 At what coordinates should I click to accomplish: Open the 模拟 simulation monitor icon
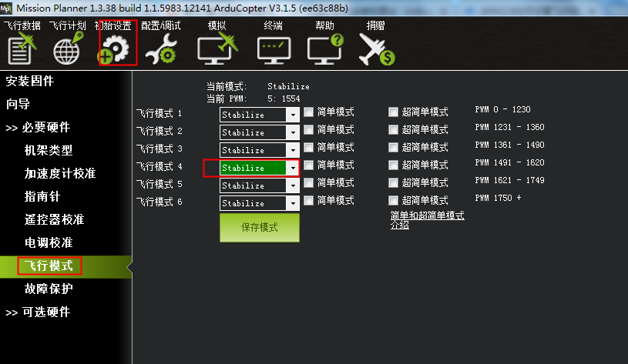pyautogui.click(x=217, y=48)
